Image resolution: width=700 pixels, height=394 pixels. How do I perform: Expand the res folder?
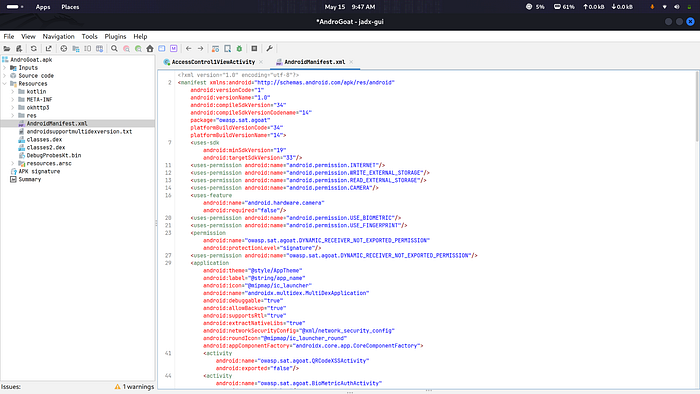point(13,116)
